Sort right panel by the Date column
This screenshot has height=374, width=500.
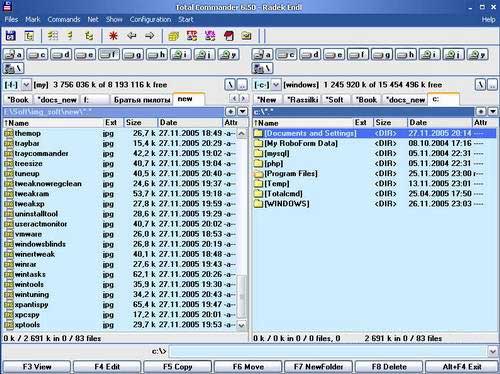click(x=439, y=123)
